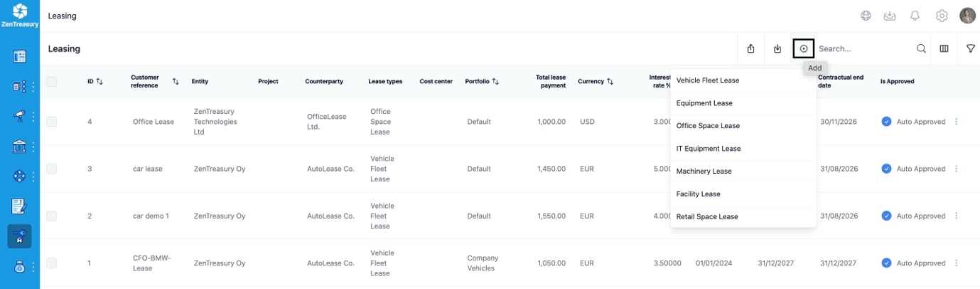Click the export upload icon
Image resolution: width=980 pixels, height=289 pixels.
(x=751, y=48)
